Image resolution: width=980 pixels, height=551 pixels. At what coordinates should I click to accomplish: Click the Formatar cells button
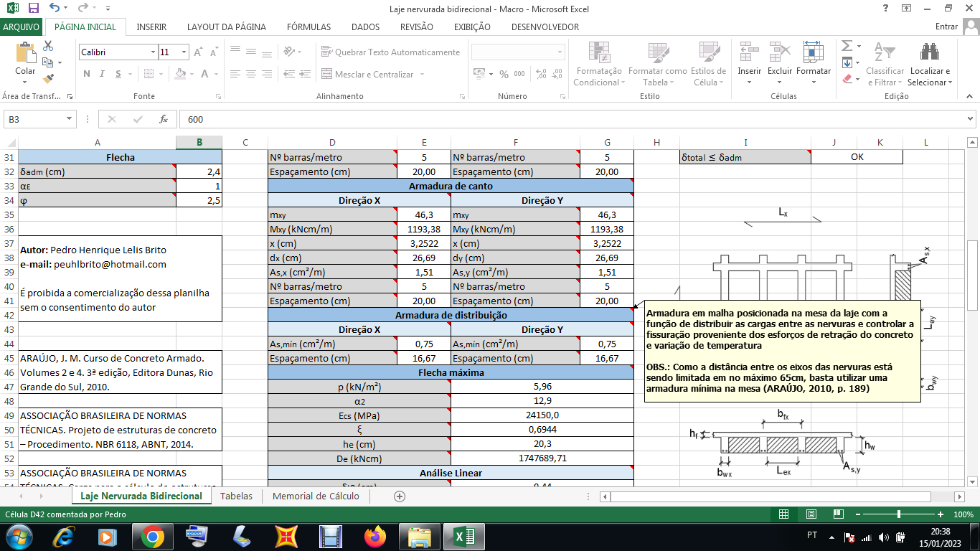pos(814,63)
